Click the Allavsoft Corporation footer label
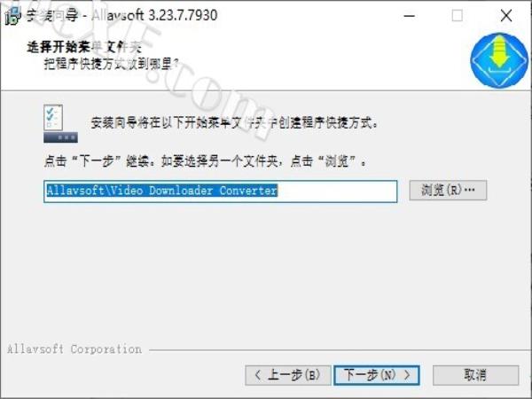The image size is (532, 399). point(74,349)
